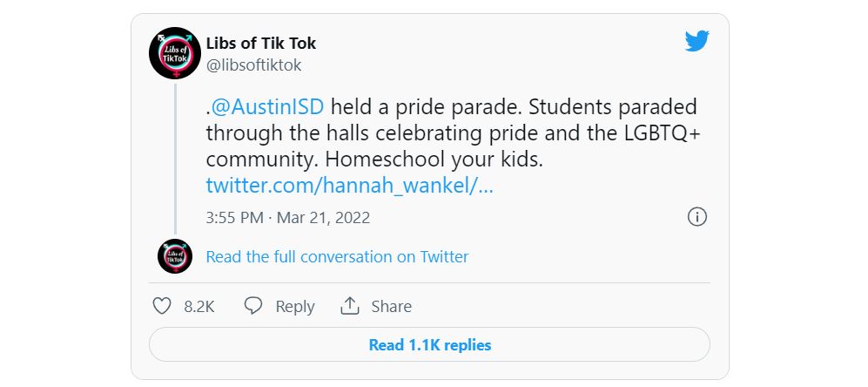Read the full conversation on Twitter

[337, 256]
